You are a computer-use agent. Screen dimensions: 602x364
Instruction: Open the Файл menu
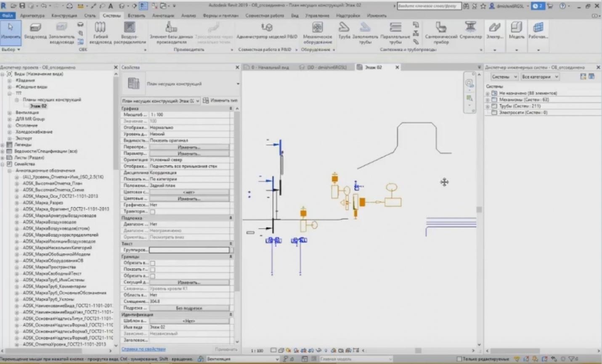(x=8, y=16)
